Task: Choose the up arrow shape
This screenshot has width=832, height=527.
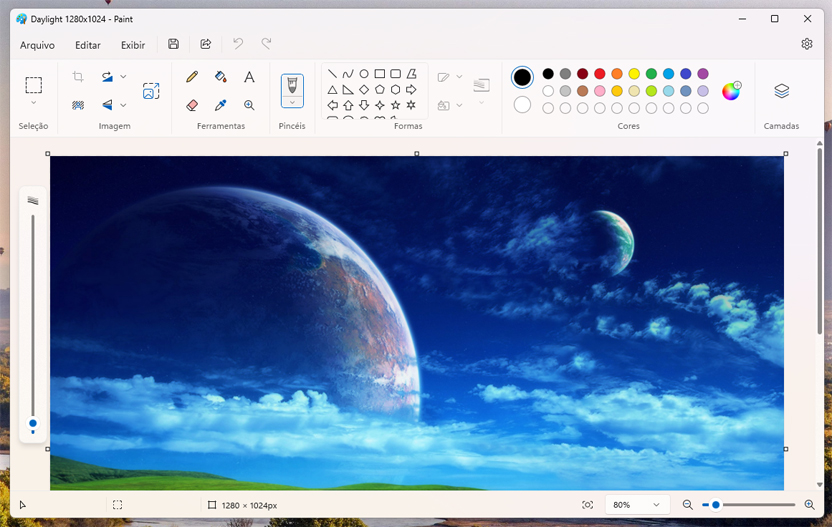Action: click(x=348, y=105)
